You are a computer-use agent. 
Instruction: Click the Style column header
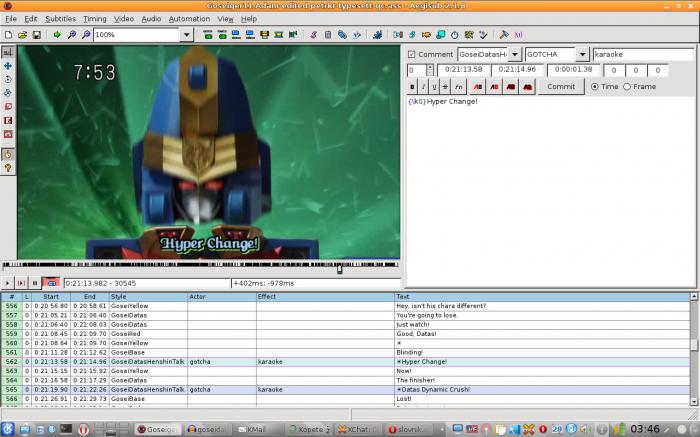point(148,296)
